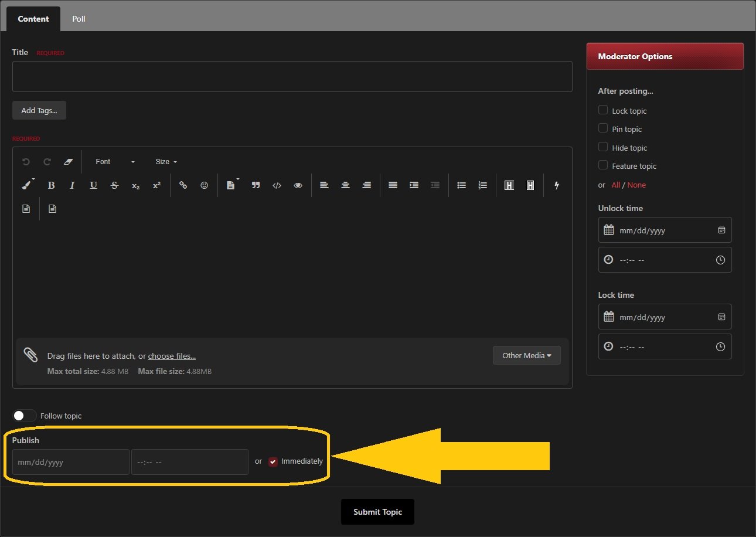This screenshot has height=537, width=756.
Task: Click the code snippet icon
Action: [x=277, y=185]
